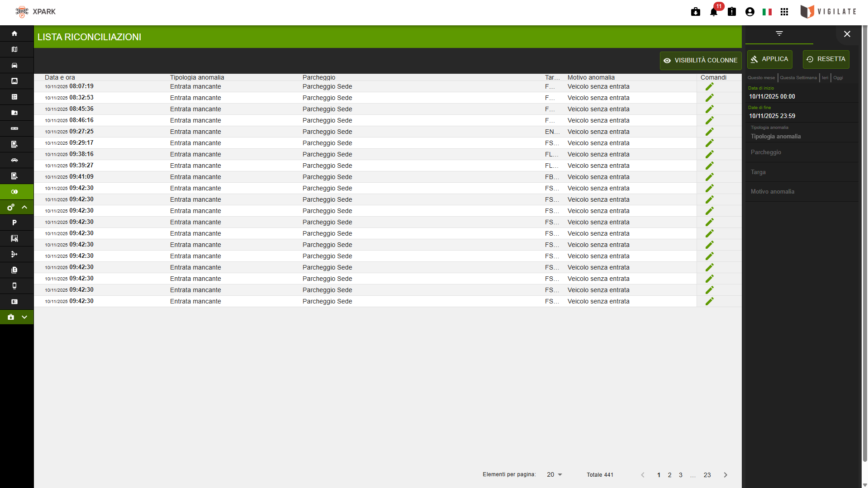
Task: Go to page 23
Action: pos(707,475)
